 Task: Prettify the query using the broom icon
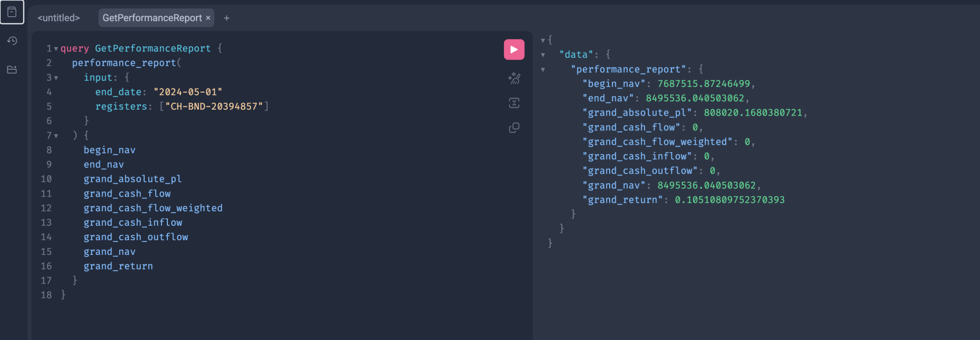point(514,78)
